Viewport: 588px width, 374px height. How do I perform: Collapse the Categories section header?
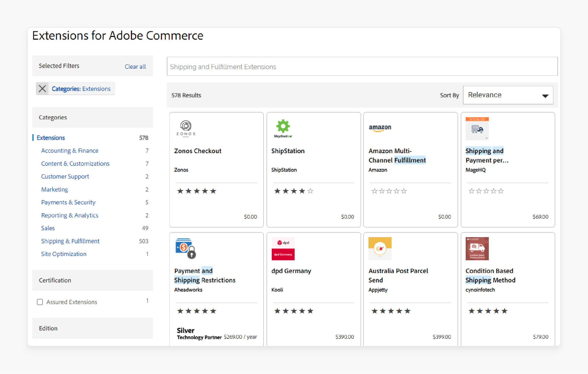coord(93,117)
